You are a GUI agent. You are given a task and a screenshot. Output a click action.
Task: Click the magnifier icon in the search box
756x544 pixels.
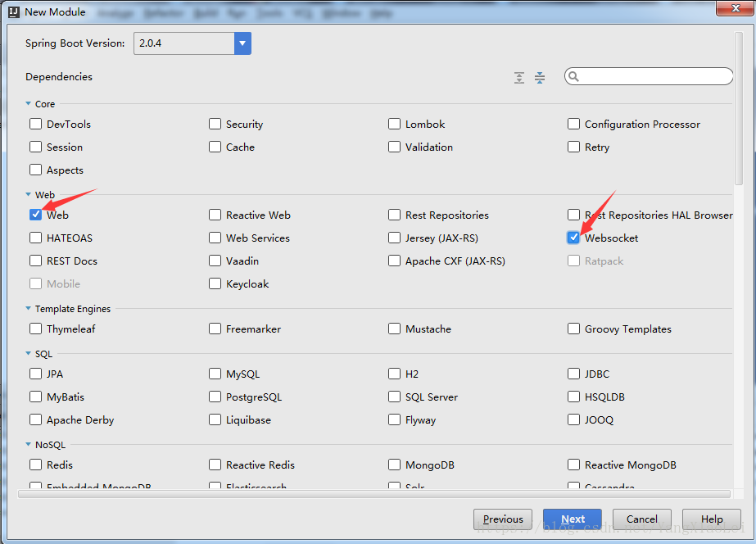tap(573, 76)
